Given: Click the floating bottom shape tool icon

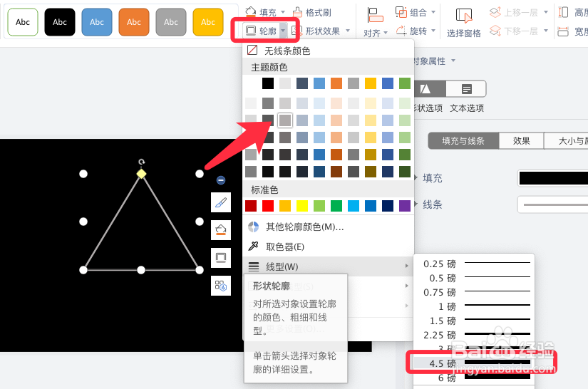Looking at the screenshot, I should click(x=221, y=286).
